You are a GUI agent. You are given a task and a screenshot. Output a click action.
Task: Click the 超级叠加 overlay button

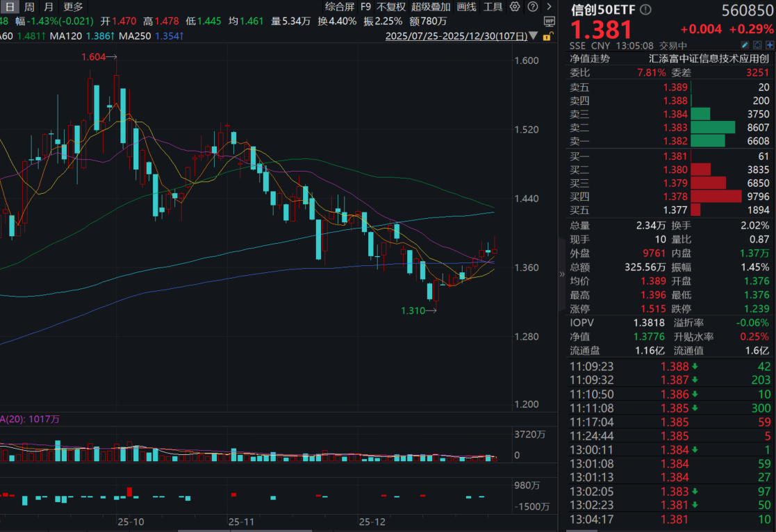(431, 7)
